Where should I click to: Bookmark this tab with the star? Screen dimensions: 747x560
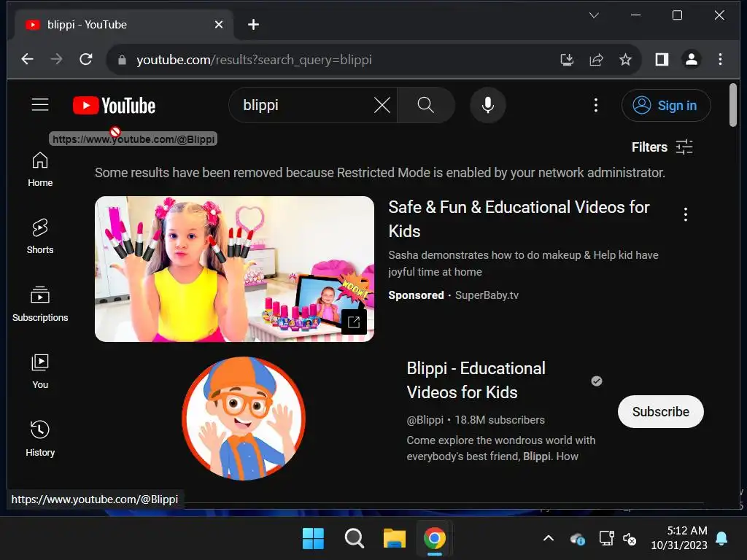625,60
